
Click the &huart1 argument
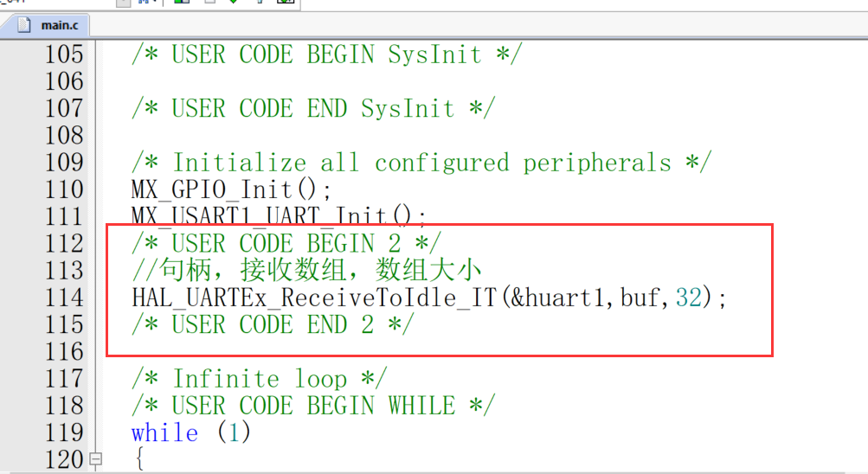tap(557, 298)
